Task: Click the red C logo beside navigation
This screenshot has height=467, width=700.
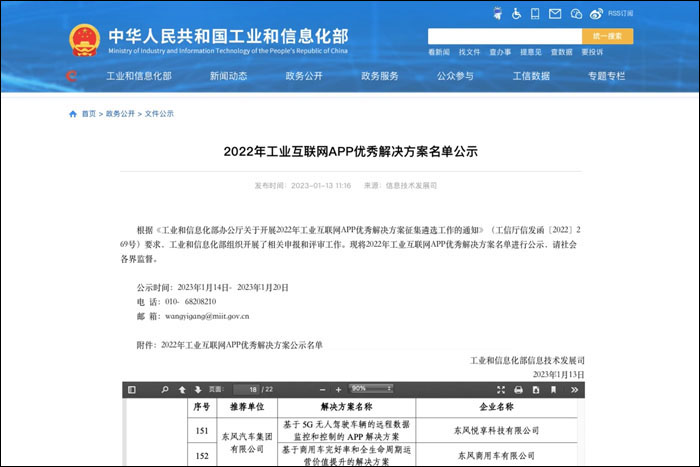Action: point(71,76)
